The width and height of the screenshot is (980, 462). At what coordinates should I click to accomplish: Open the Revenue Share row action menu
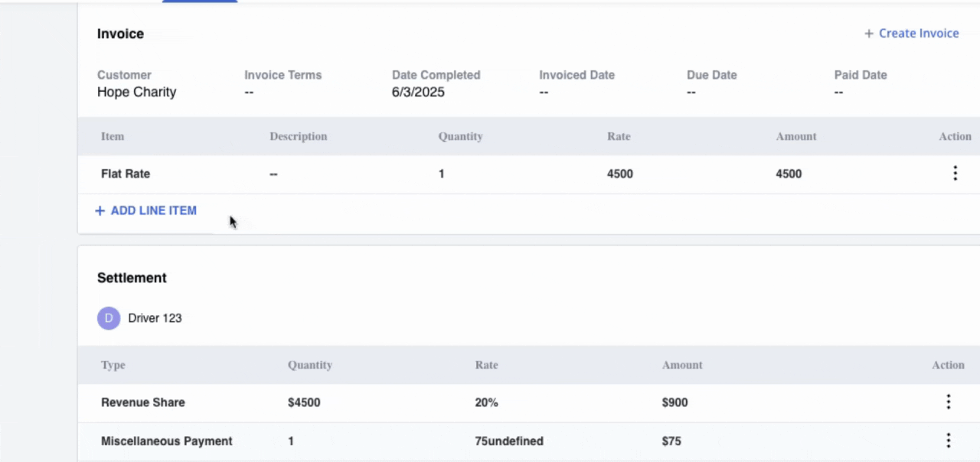coord(948,402)
